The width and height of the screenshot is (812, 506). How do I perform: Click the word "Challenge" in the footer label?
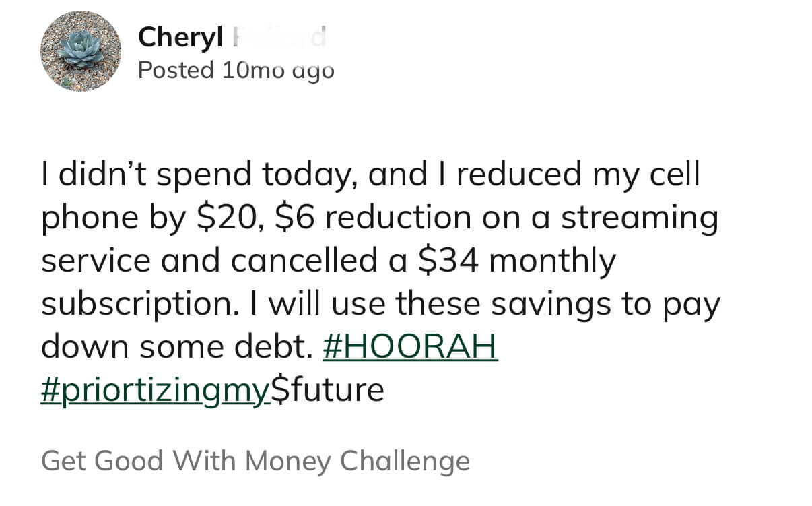tap(405, 462)
